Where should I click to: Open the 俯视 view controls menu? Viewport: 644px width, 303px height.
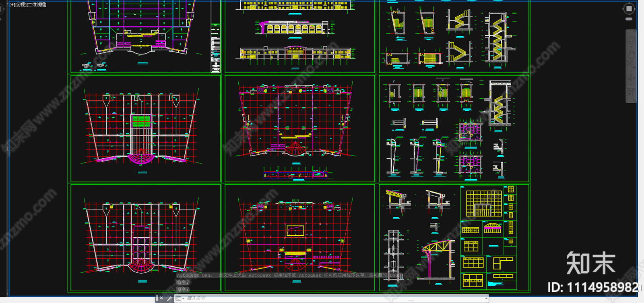(21, 5)
